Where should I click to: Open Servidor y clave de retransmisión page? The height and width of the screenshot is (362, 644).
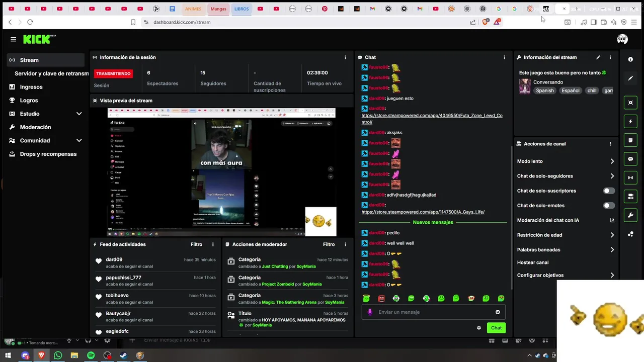coord(51,73)
